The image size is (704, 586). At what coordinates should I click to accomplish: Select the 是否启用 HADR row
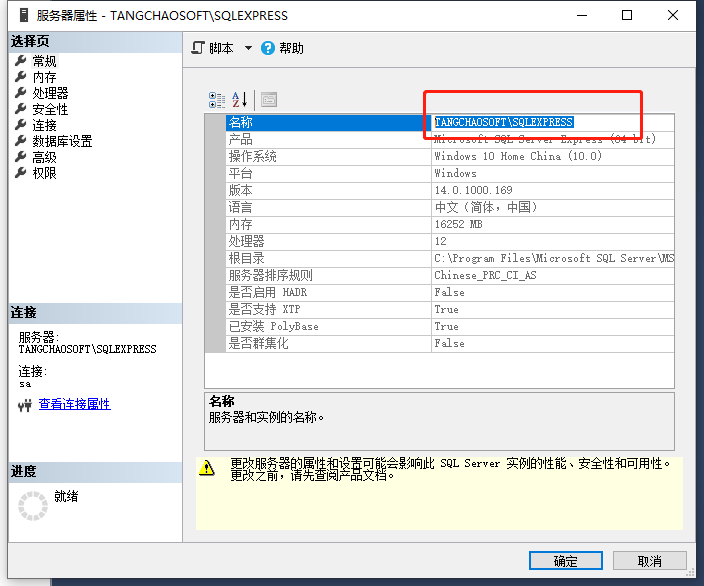coord(328,293)
